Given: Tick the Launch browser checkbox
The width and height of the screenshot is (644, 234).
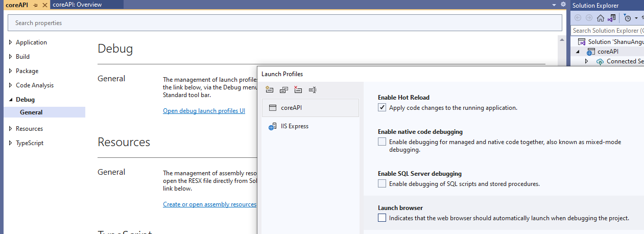Looking at the screenshot, I should pos(382,218).
